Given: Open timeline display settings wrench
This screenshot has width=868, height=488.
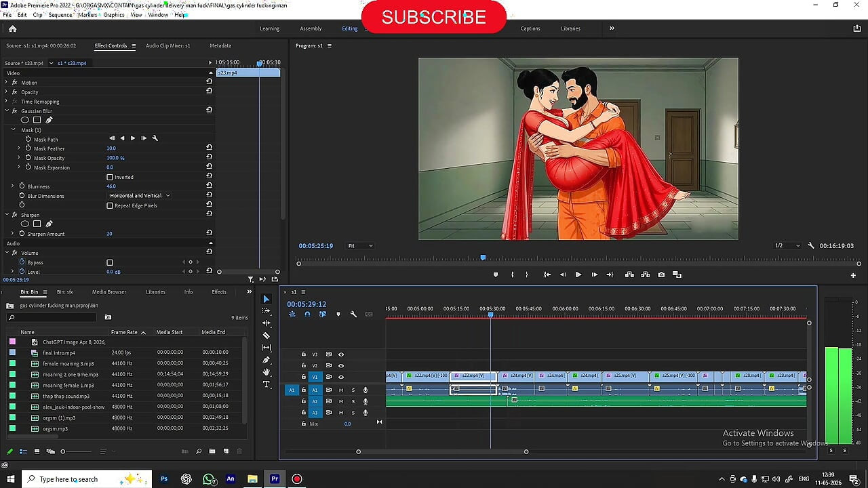Looking at the screenshot, I should coord(353,314).
